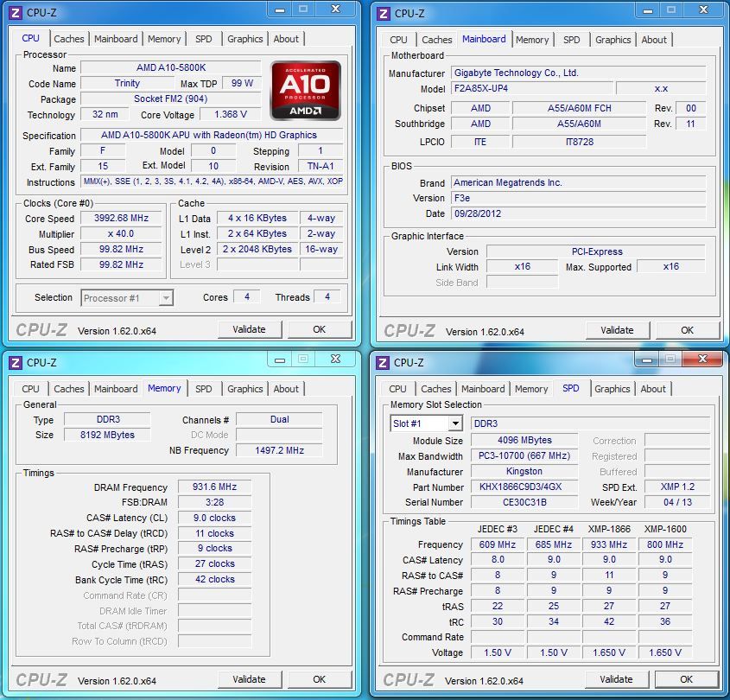The width and height of the screenshot is (730, 700).
Task: Click the Core Voltage value '1.368 V'
Action: (x=231, y=114)
